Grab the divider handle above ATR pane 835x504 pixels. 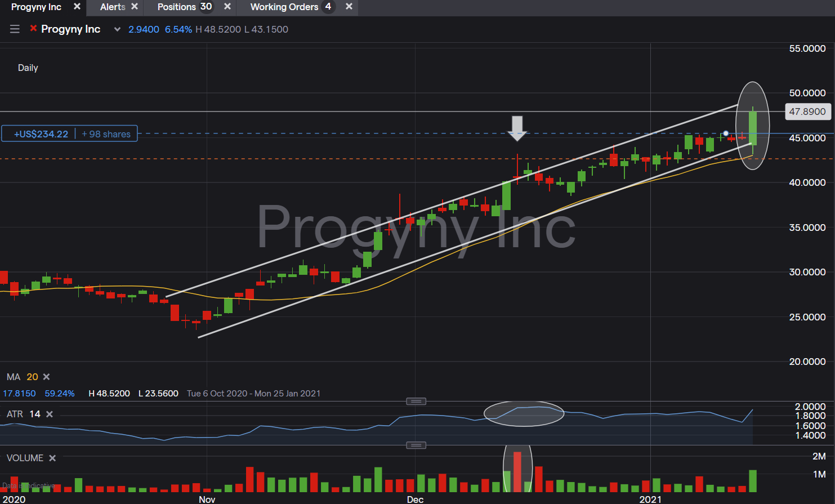point(416,402)
